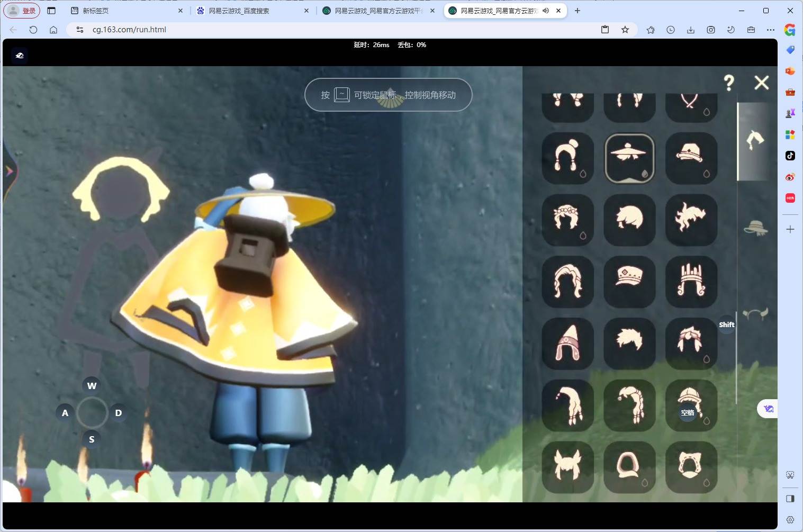This screenshot has height=532, width=803.
Task: Select the long hair with pink-tipped curl
Action: tap(568, 405)
